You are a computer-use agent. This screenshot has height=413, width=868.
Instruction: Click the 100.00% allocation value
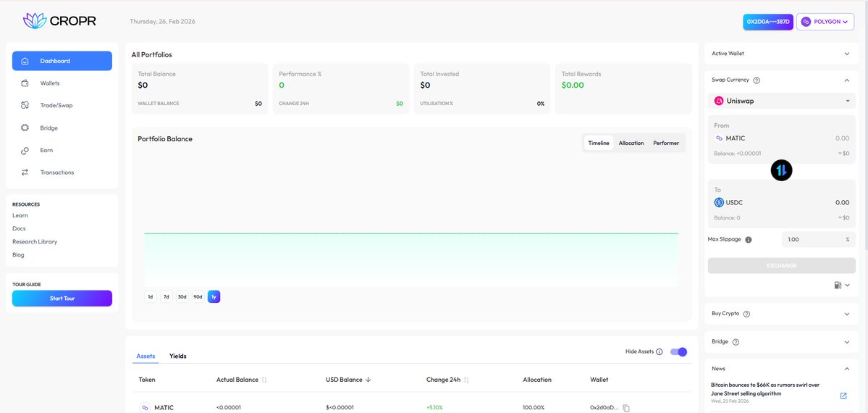tap(534, 407)
